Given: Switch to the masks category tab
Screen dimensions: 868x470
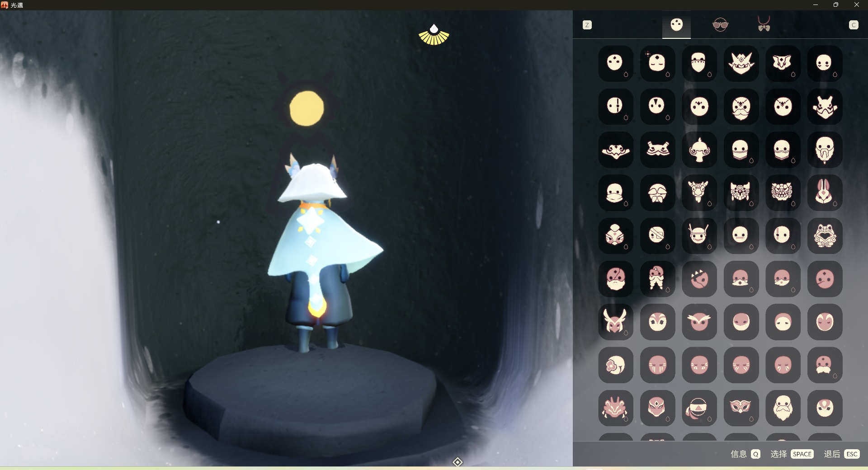Looking at the screenshot, I should click(x=676, y=25).
